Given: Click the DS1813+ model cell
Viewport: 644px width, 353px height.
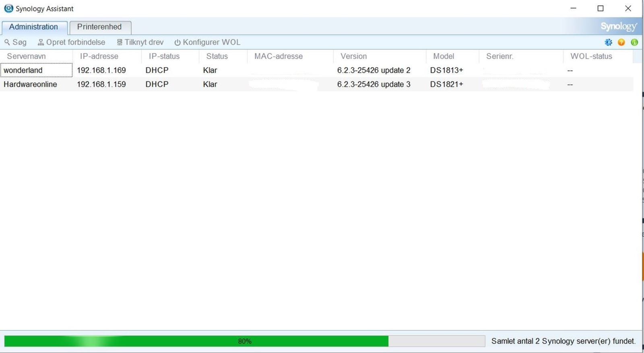Looking at the screenshot, I should click(x=446, y=70).
